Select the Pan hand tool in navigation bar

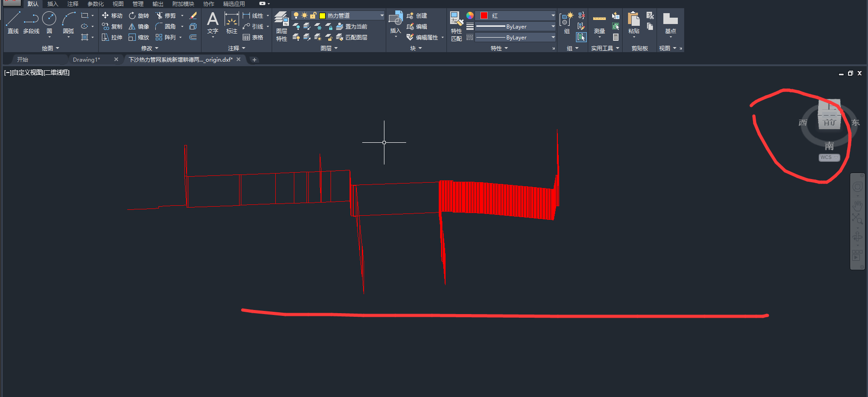pos(857,205)
